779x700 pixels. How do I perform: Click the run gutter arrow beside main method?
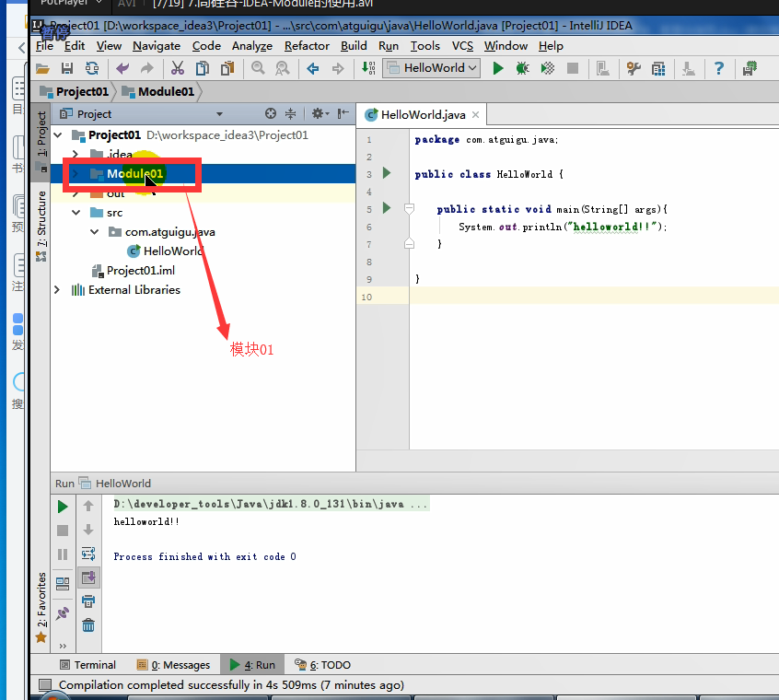coord(387,208)
